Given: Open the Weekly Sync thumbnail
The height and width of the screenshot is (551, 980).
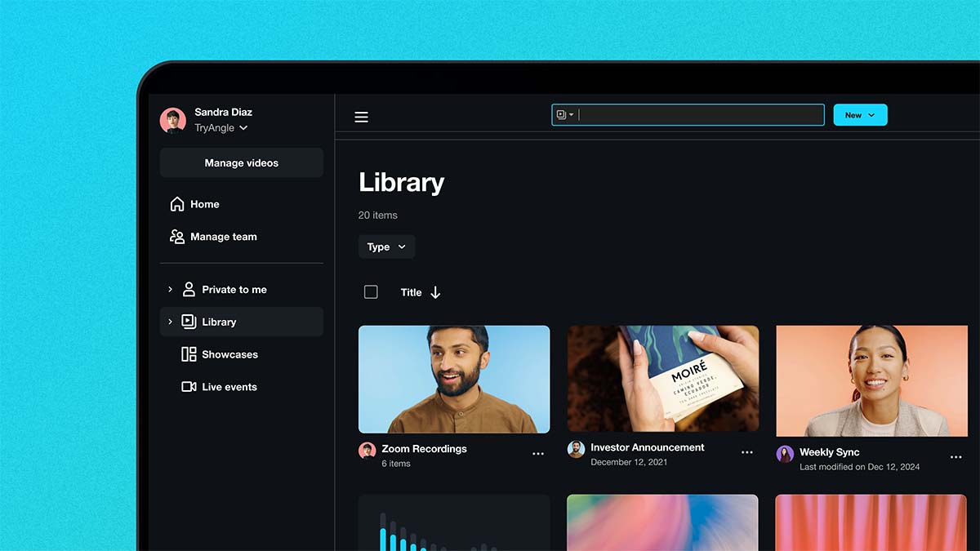Looking at the screenshot, I should point(871,380).
